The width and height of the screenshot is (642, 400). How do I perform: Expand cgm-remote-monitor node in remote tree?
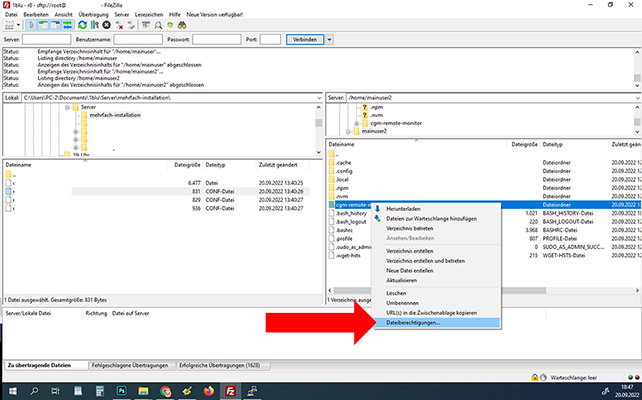tap(356, 123)
